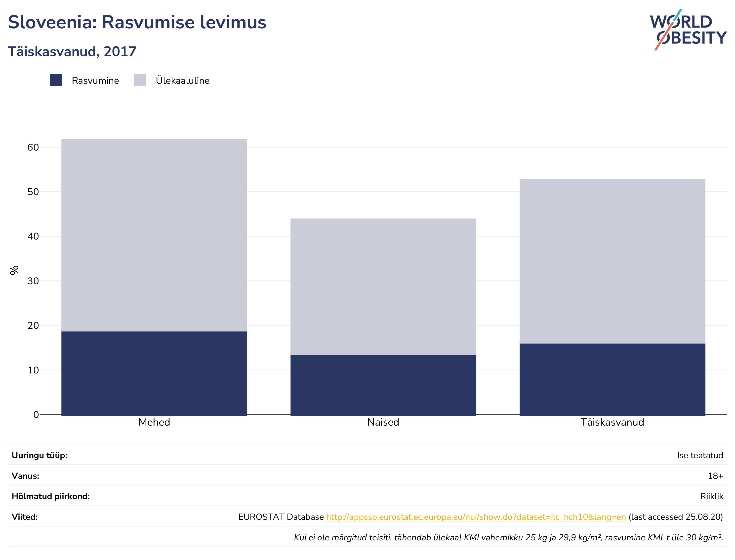Click the y-axis value '30'
The height and width of the screenshot is (560, 735).
(x=33, y=281)
